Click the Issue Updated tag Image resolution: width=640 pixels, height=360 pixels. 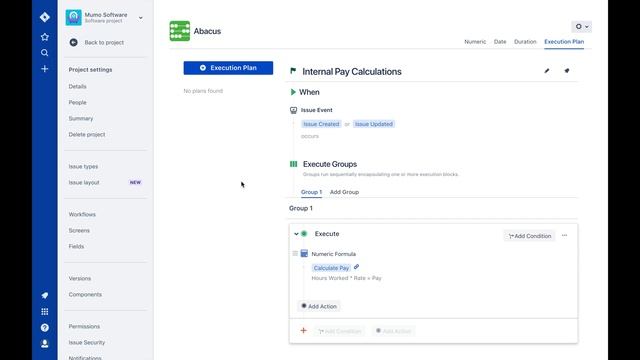coord(373,124)
